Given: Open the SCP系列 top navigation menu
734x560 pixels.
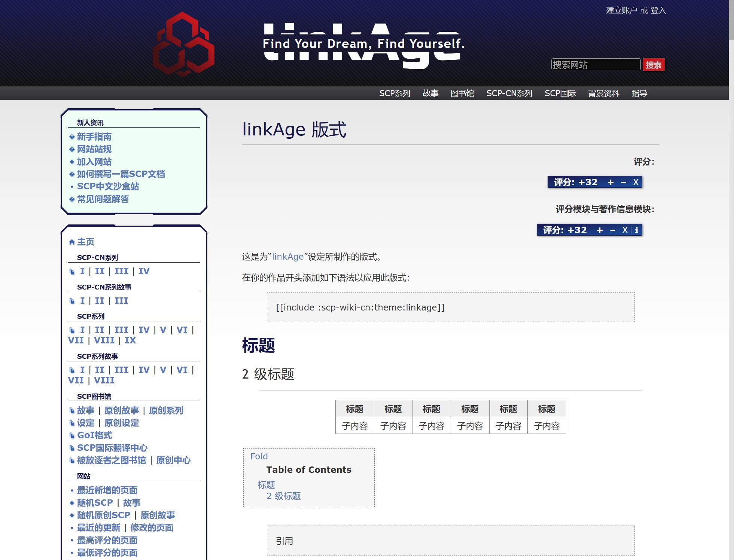Looking at the screenshot, I should (395, 93).
